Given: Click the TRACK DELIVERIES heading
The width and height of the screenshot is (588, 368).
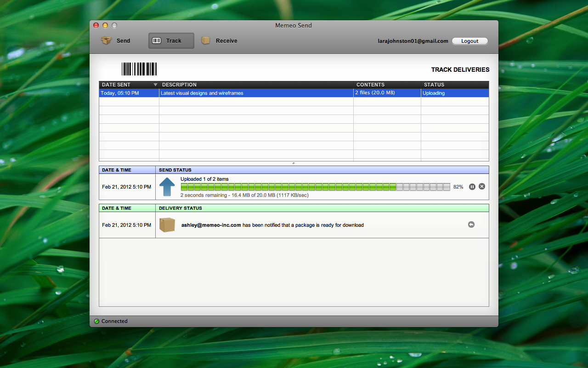Looking at the screenshot, I should [460, 70].
